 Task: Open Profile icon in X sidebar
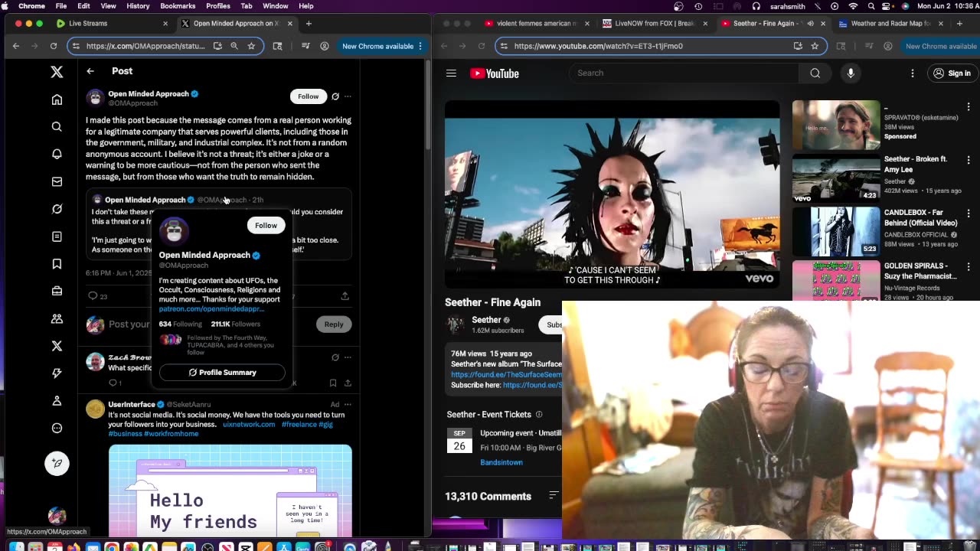(x=57, y=401)
